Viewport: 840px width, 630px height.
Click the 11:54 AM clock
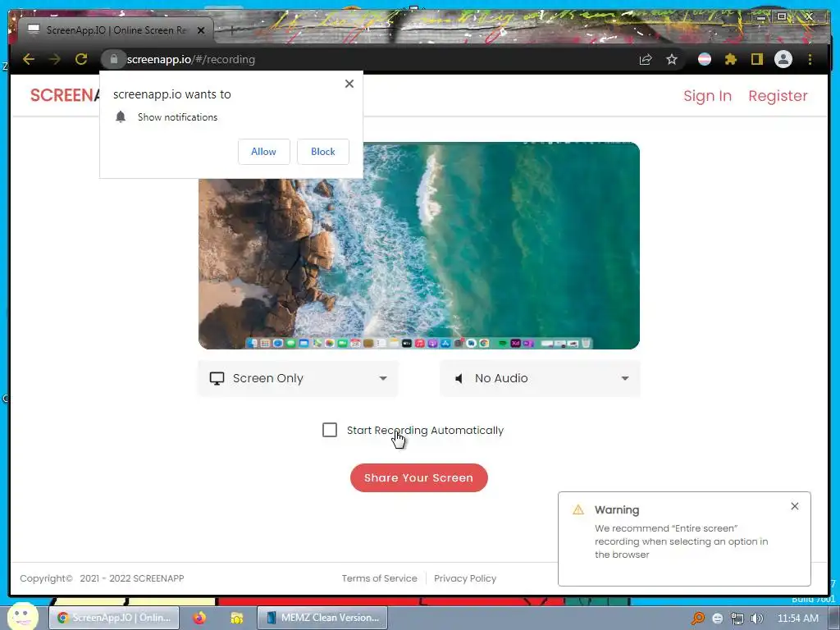point(797,619)
